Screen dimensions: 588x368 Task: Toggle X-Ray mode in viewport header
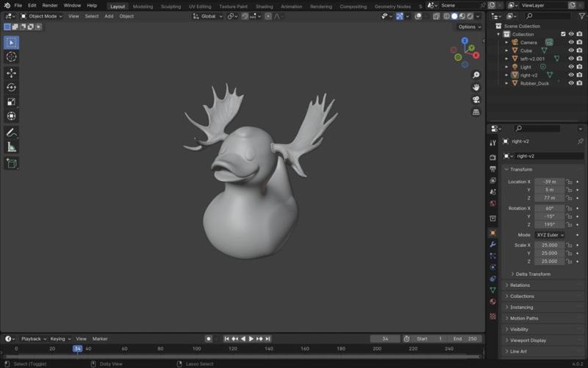click(436, 16)
